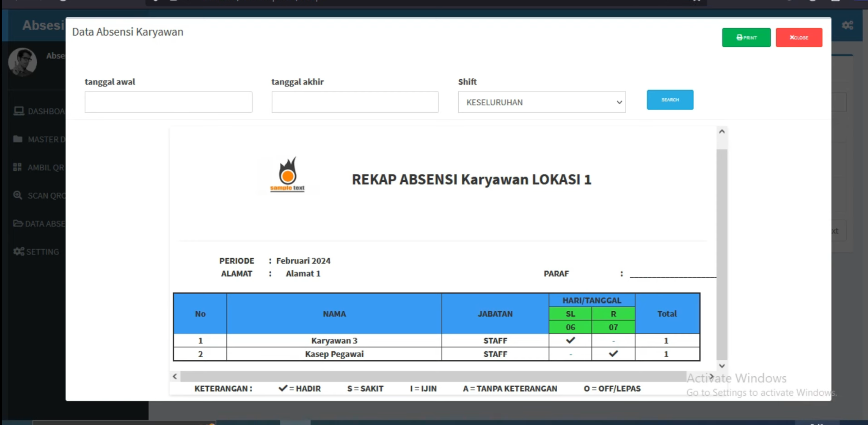
Task: Open the Data Absensi sidebar item
Action: (39, 224)
